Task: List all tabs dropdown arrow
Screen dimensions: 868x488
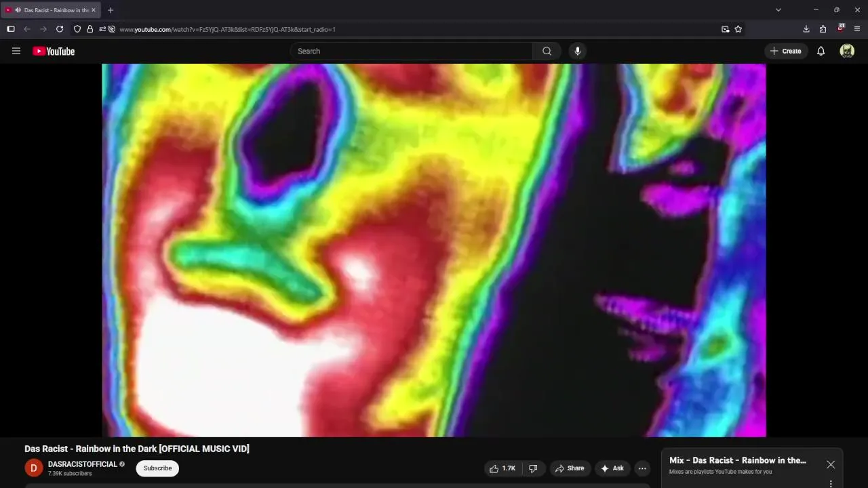Action: tap(778, 10)
